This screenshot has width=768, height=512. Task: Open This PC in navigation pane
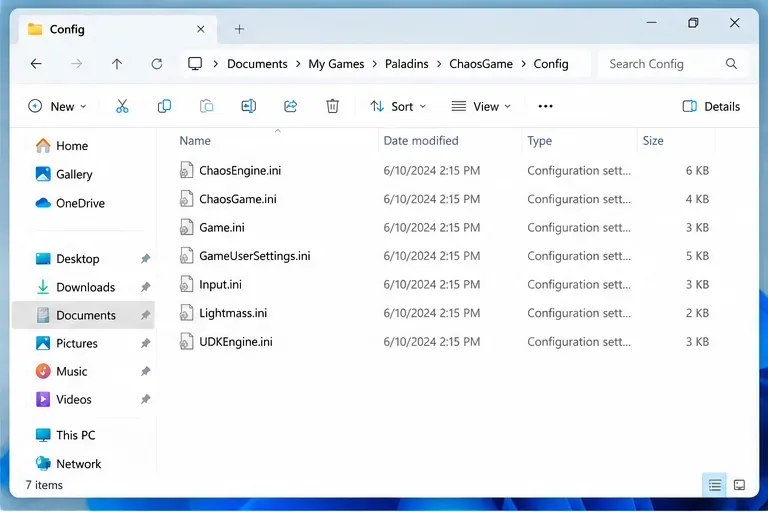75,435
